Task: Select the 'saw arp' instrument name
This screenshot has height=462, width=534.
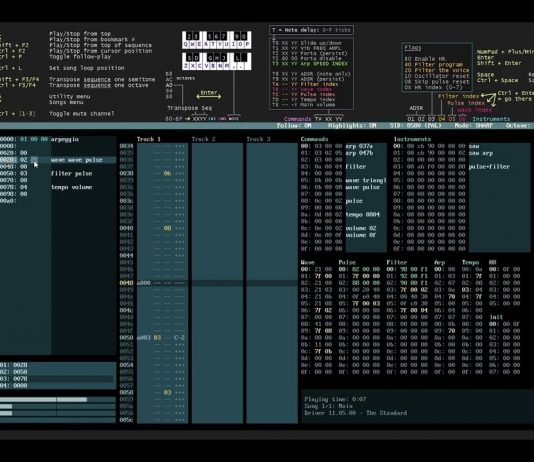Action: (481, 153)
